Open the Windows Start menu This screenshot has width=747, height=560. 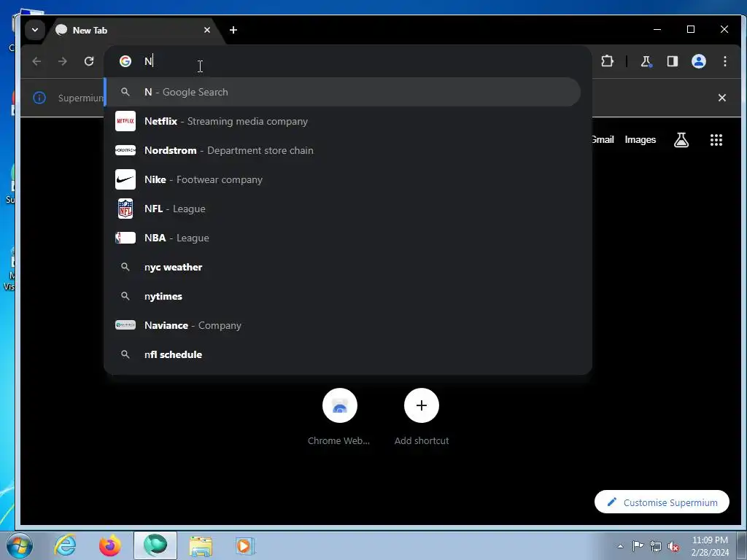[x=19, y=545]
